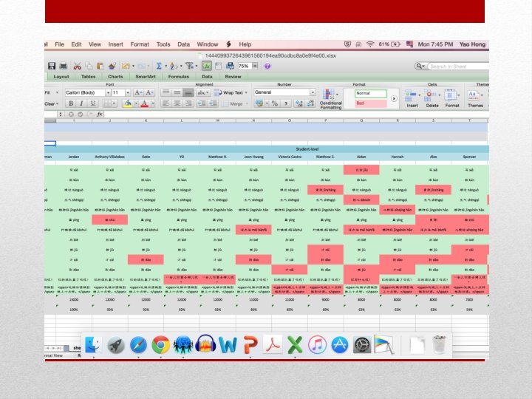
Task: Decrease font size with small A button
Action: [x=149, y=92]
